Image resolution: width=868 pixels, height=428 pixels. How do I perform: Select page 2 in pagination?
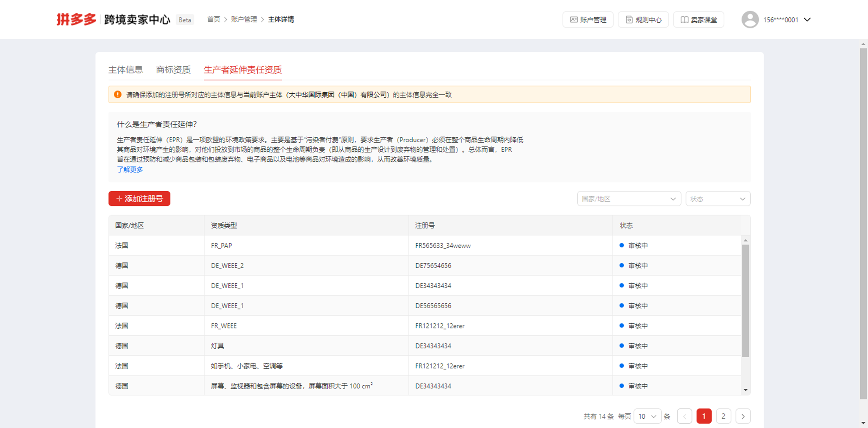point(724,416)
